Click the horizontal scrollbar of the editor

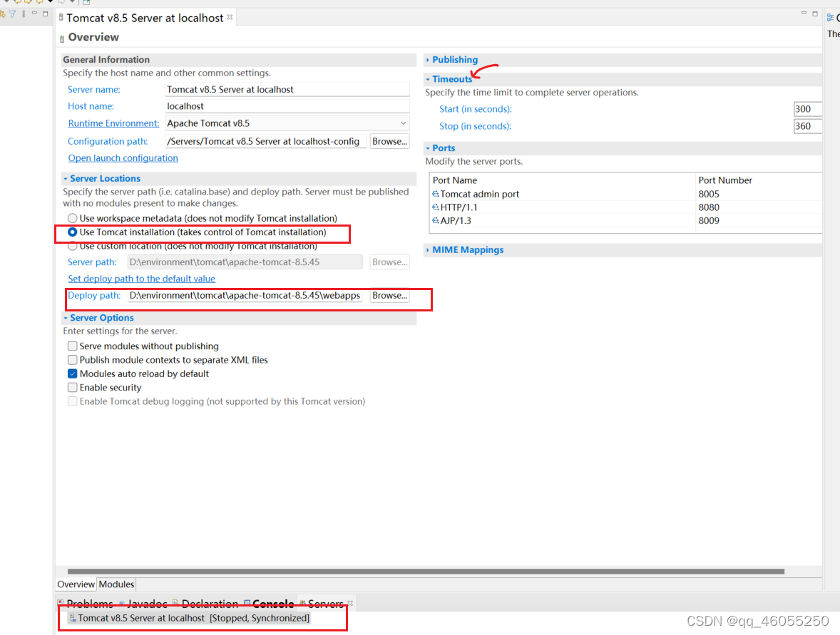point(426,572)
